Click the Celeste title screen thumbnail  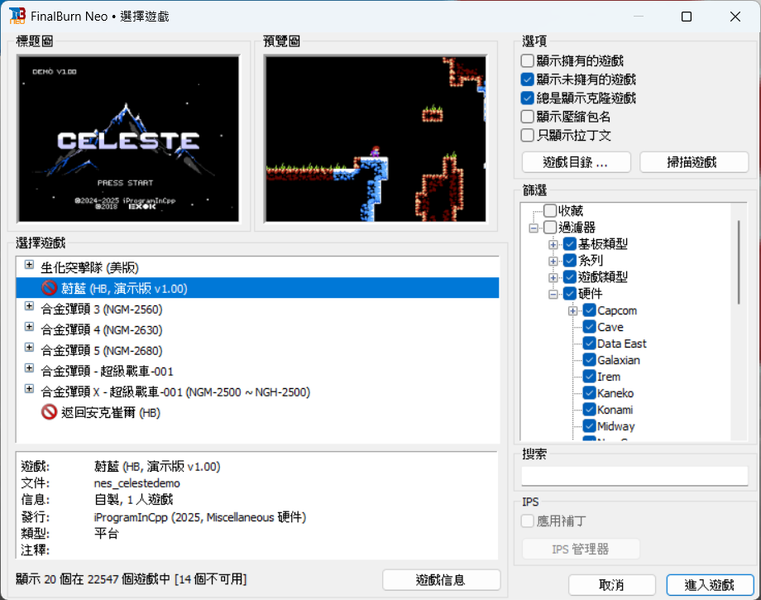pos(129,139)
